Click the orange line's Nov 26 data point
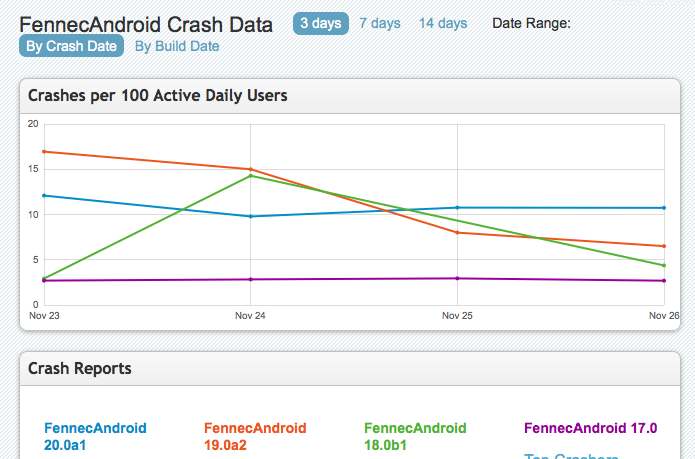 click(x=664, y=246)
